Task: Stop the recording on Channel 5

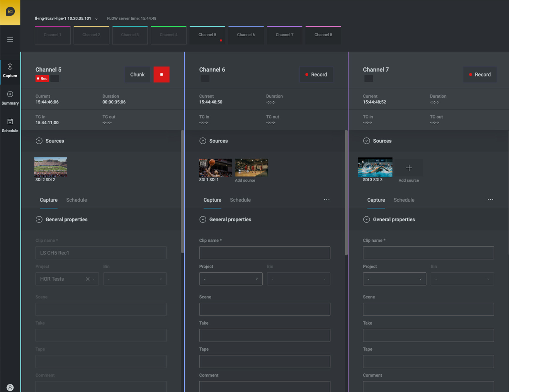Action: pos(161,74)
